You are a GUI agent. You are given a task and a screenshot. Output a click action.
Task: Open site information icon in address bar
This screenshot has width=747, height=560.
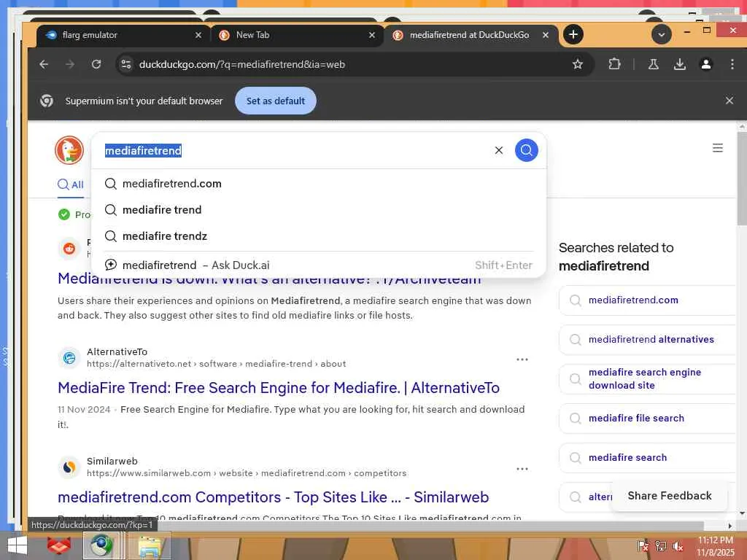click(126, 64)
